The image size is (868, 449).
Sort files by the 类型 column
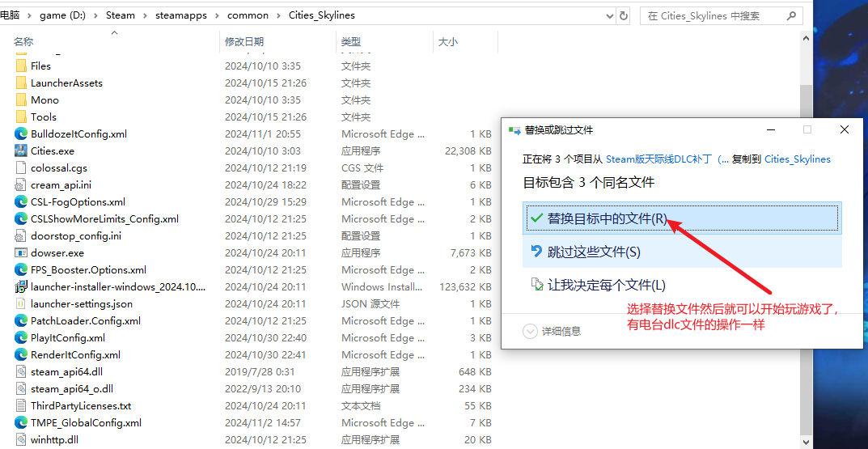click(x=351, y=41)
